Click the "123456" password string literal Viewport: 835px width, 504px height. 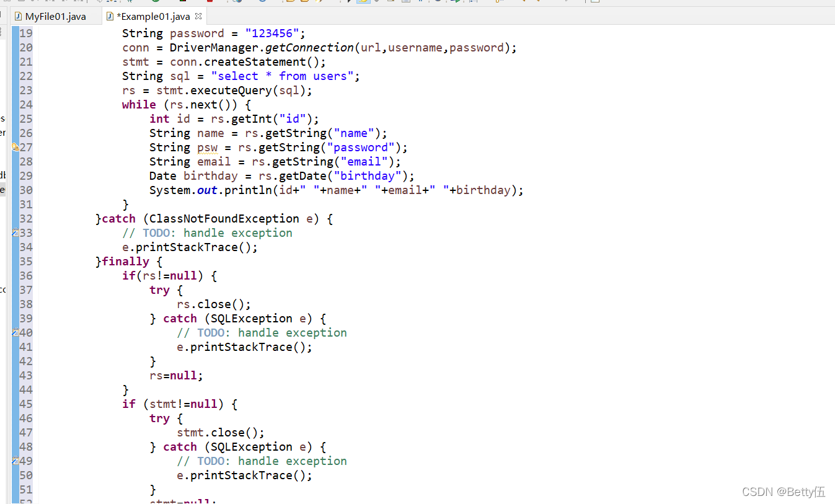pos(272,33)
